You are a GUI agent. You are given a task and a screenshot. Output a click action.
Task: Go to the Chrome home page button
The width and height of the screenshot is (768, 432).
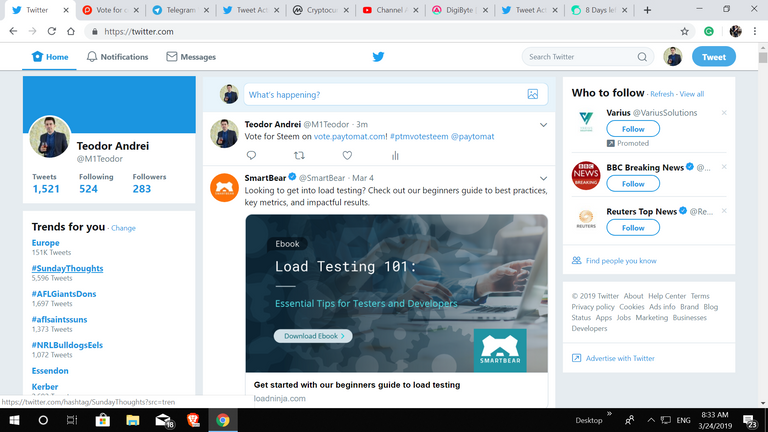pos(71,31)
